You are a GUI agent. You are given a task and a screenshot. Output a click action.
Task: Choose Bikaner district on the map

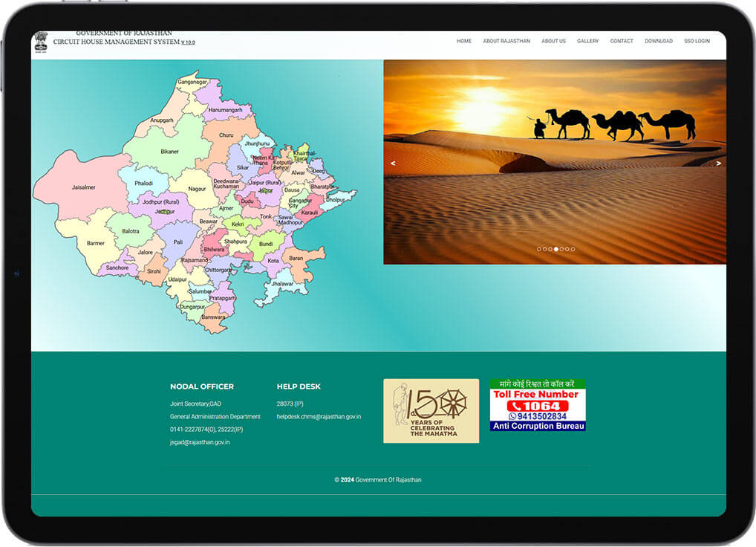[x=169, y=152]
